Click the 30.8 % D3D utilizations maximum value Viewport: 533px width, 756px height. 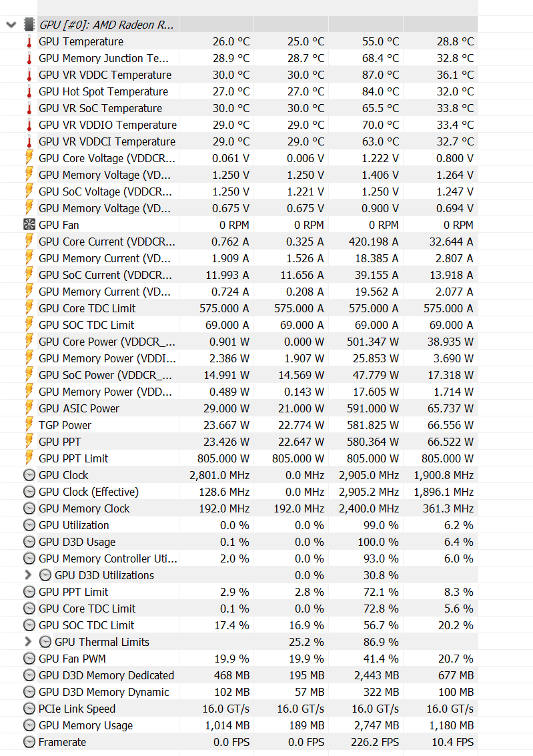381,575
